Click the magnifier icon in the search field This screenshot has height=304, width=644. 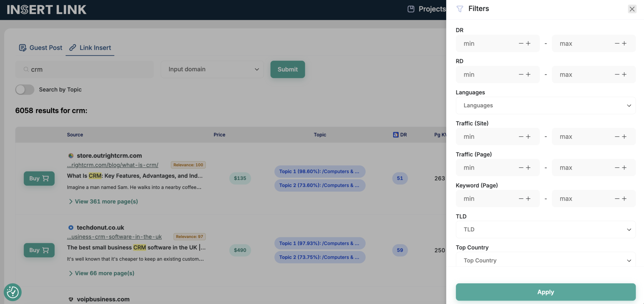pos(26,69)
